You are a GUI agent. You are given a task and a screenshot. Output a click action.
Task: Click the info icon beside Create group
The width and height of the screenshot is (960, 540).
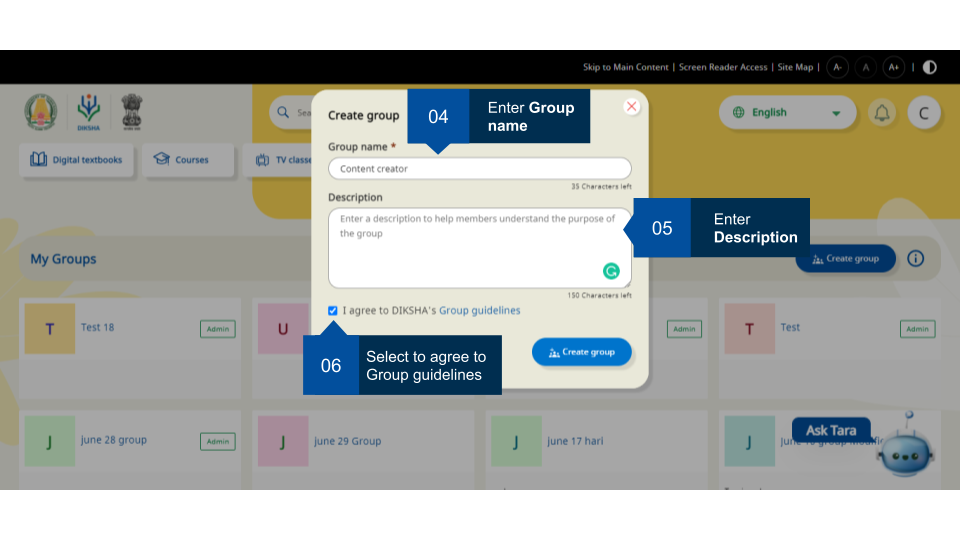pyautogui.click(x=915, y=258)
